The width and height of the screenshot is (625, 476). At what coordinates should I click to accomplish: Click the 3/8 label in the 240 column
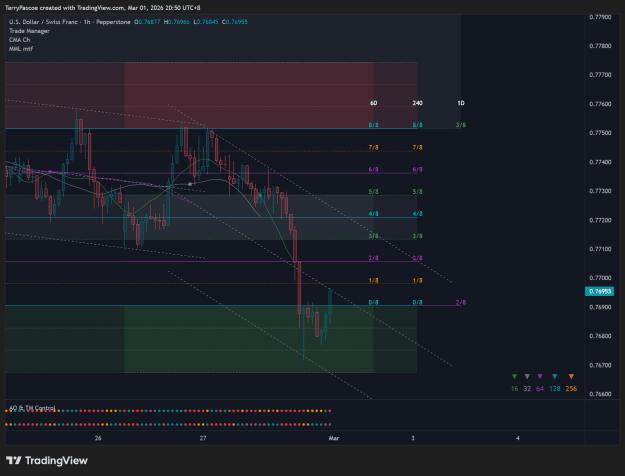[417, 236]
